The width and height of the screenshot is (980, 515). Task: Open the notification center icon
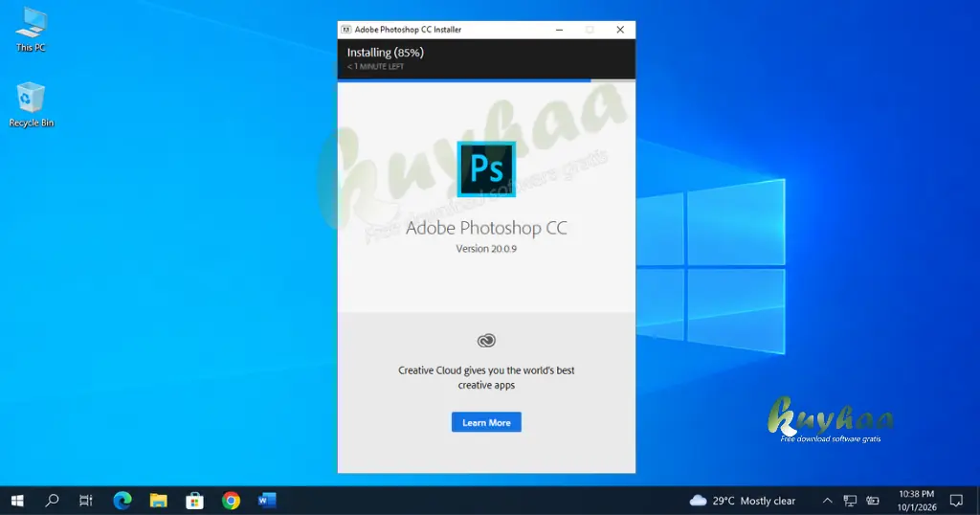tap(956, 501)
